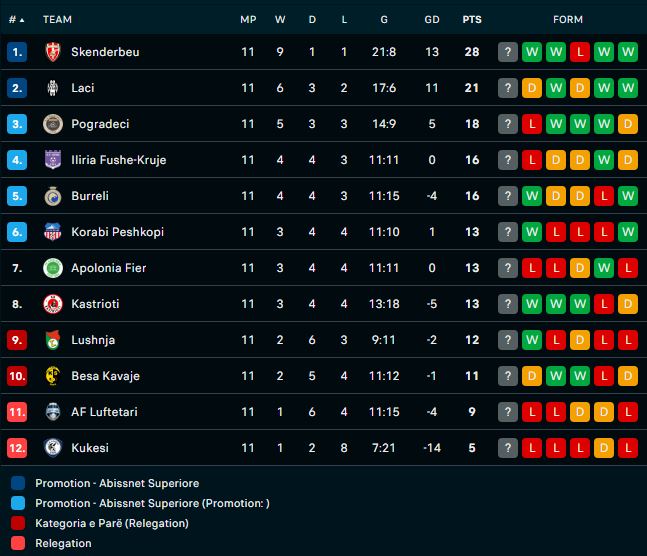Click Skenderbeu's upcoming match question-mark box
The width and height of the screenshot is (647, 556).
(508, 52)
